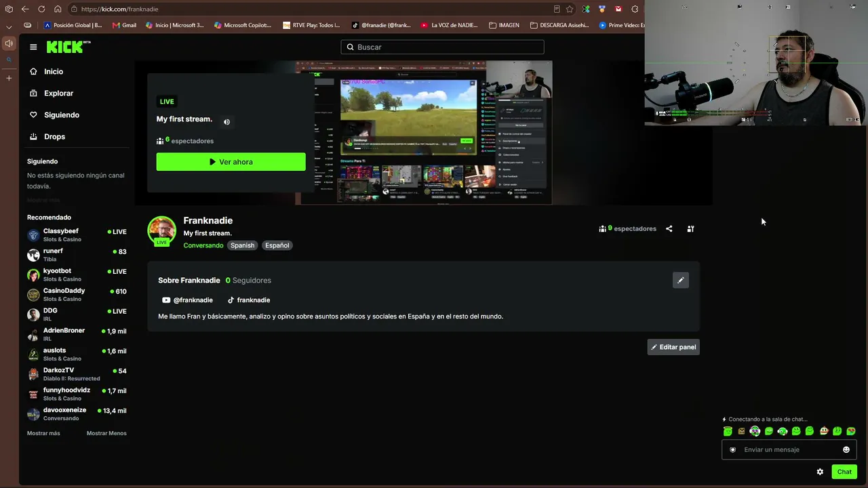Open the RTVE Play bookmark
868x488 pixels.
(311, 25)
